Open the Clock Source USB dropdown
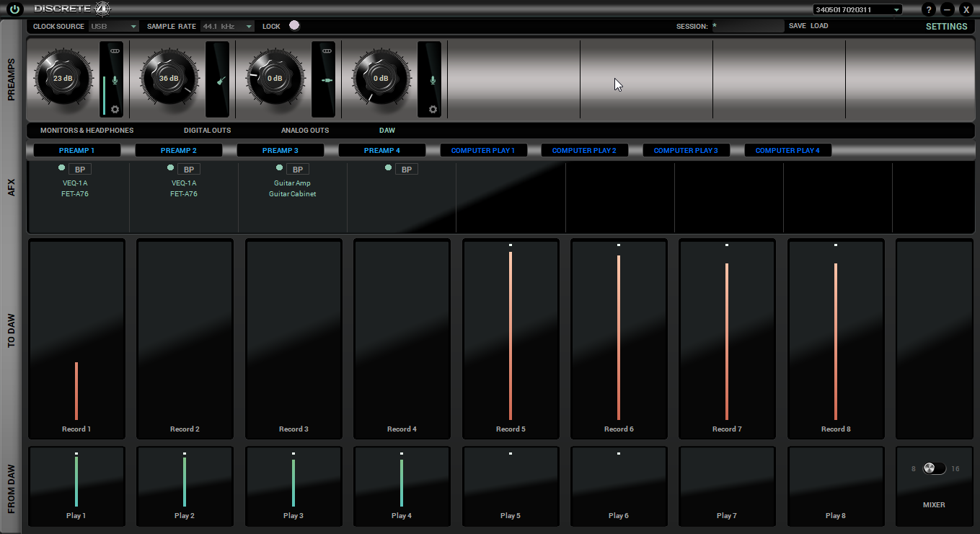 [113, 26]
